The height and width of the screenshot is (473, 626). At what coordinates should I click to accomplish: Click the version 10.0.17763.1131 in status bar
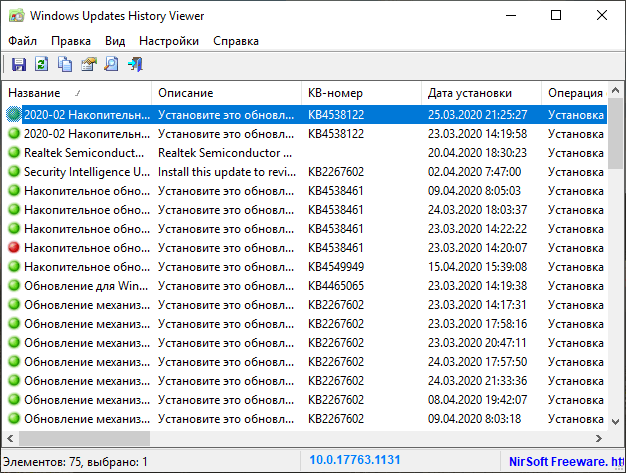pyautogui.click(x=355, y=460)
